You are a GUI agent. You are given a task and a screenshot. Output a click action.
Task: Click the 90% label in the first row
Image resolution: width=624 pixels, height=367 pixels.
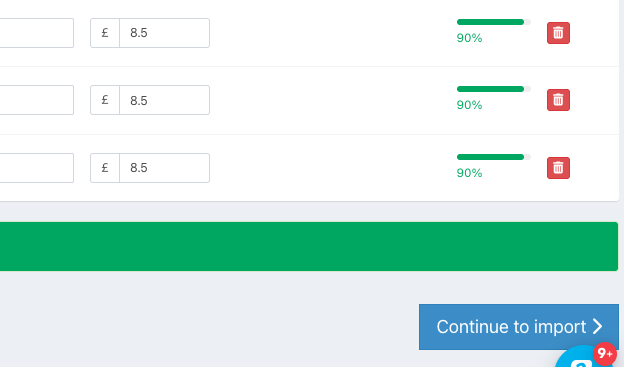tap(470, 38)
